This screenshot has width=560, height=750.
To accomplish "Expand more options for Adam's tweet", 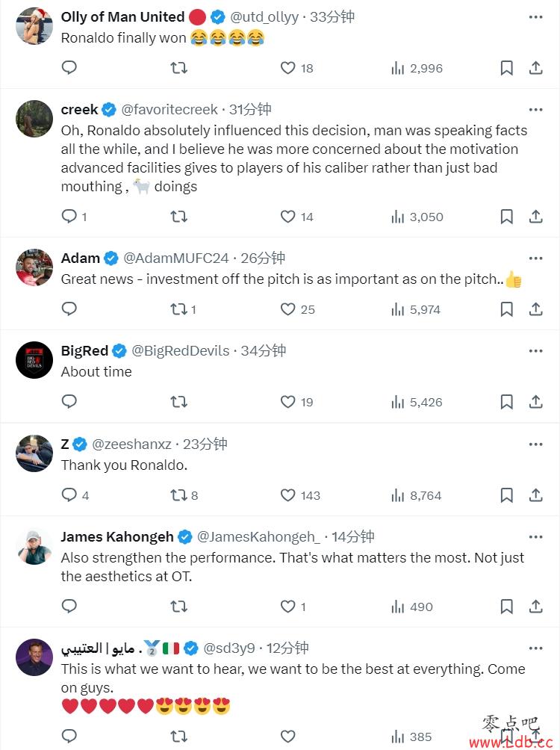I will (535, 258).
